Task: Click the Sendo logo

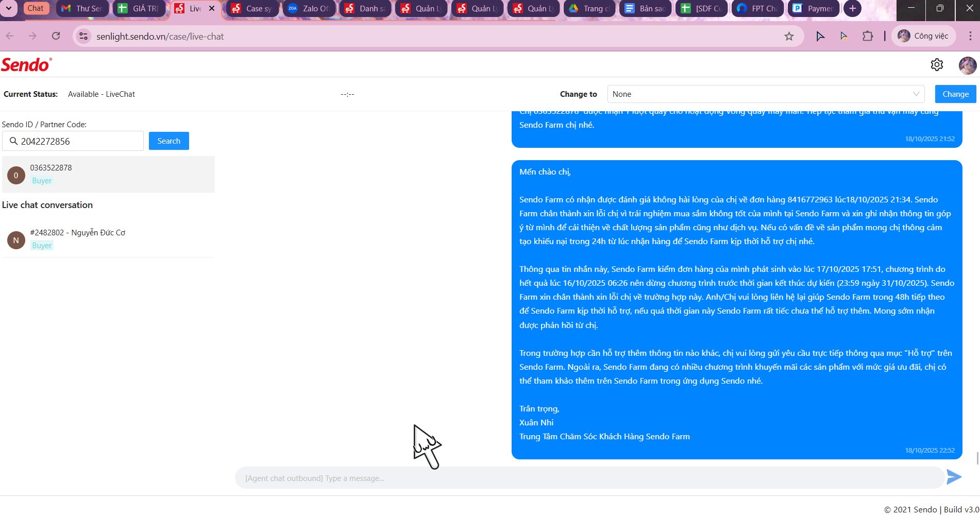Action: [26, 65]
